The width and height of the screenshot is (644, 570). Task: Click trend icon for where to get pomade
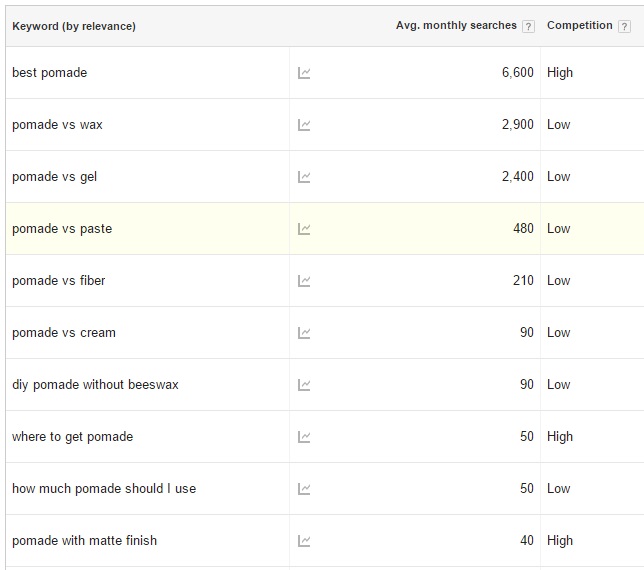point(304,437)
